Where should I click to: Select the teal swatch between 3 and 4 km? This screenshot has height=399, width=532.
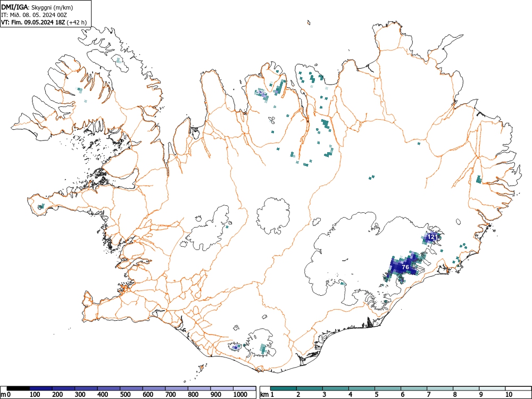336,388
